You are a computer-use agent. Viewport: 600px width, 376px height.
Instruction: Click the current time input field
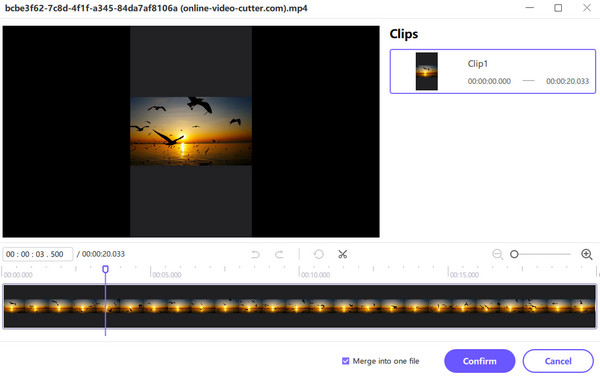pos(38,254)
